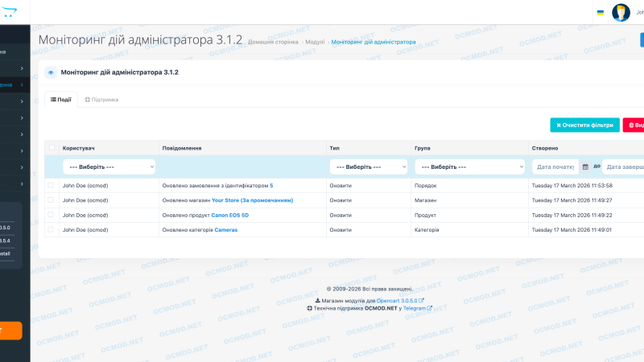Image resolution: width=644 pixels, height=362 pixels.
Task: Click the Дата завершення input field
Action: click(x=623, y=167)
